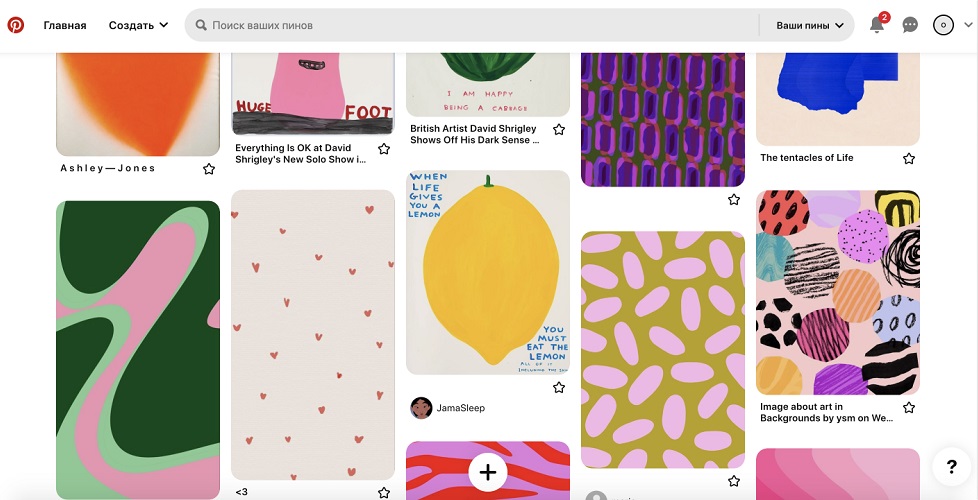Type in the Поиск ваших пинов field
The image size is (978, 500).
[x=480, y=25]
